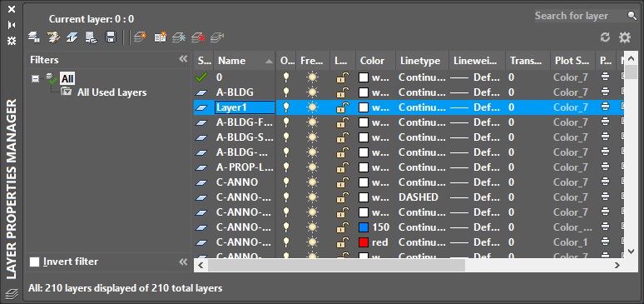Screen dimensions: 644x304
Task: Turn off Layer1 light bulb
Action: tap(286, 107)
